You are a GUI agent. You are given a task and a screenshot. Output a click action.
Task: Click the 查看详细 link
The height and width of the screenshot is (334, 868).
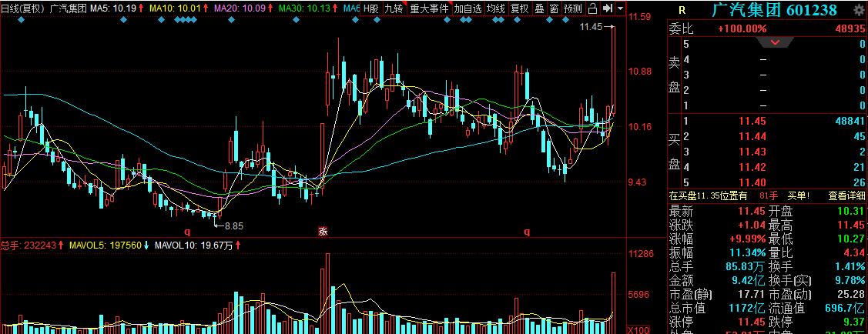point(846,195)
